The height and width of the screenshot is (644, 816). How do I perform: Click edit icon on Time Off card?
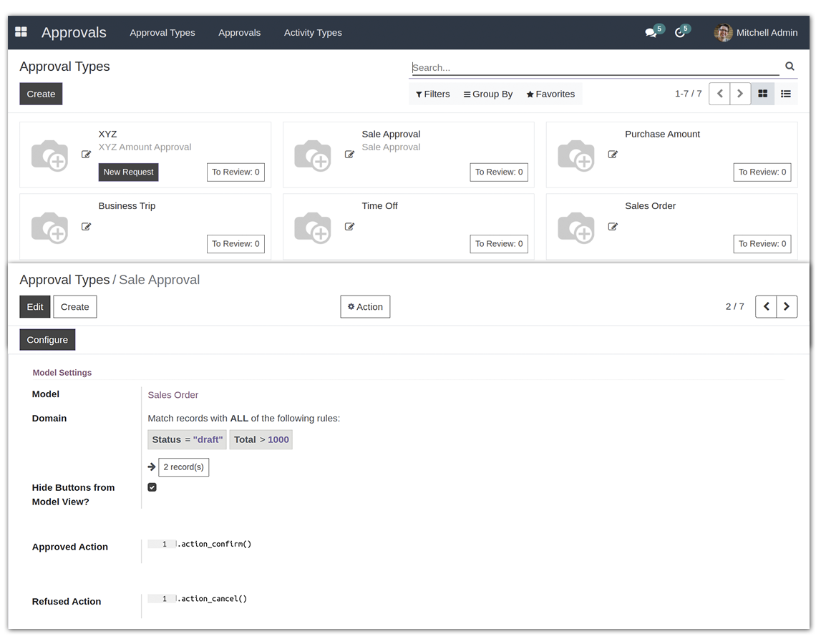(x=349, y=227)
